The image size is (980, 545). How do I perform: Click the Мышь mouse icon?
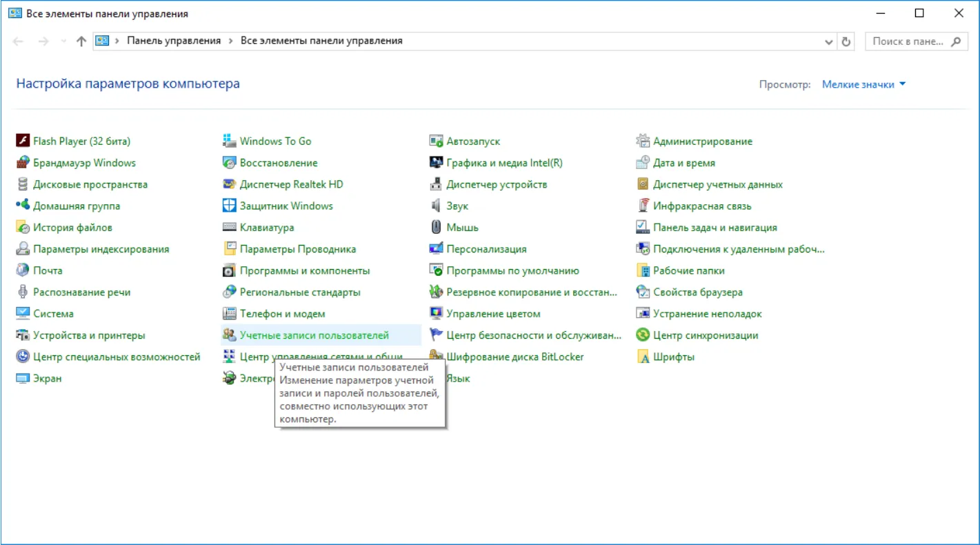[436, 227]
